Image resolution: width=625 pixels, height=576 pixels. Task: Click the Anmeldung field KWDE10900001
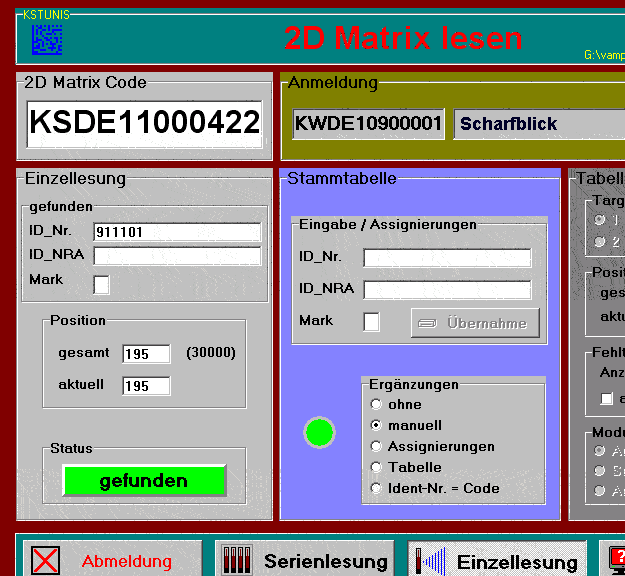(x=367, y=124)
